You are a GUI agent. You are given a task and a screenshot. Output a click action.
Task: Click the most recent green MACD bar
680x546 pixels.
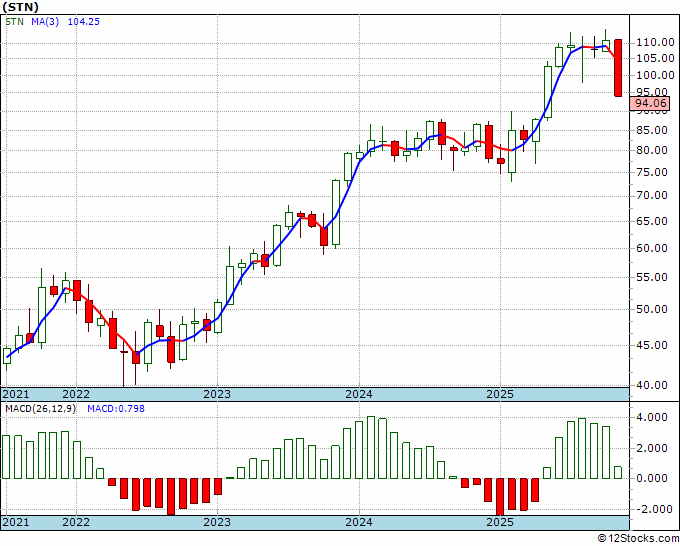click(618, 473)
